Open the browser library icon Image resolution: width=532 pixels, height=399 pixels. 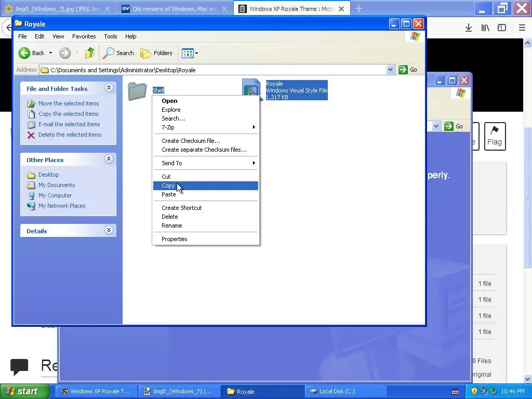485,28
